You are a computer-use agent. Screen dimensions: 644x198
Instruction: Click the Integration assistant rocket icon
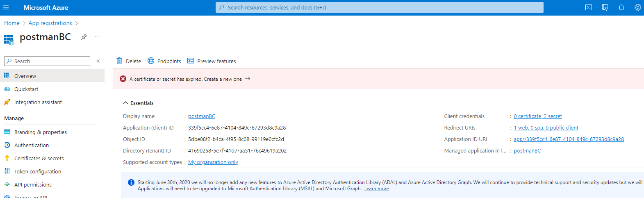tap(7, 102)
